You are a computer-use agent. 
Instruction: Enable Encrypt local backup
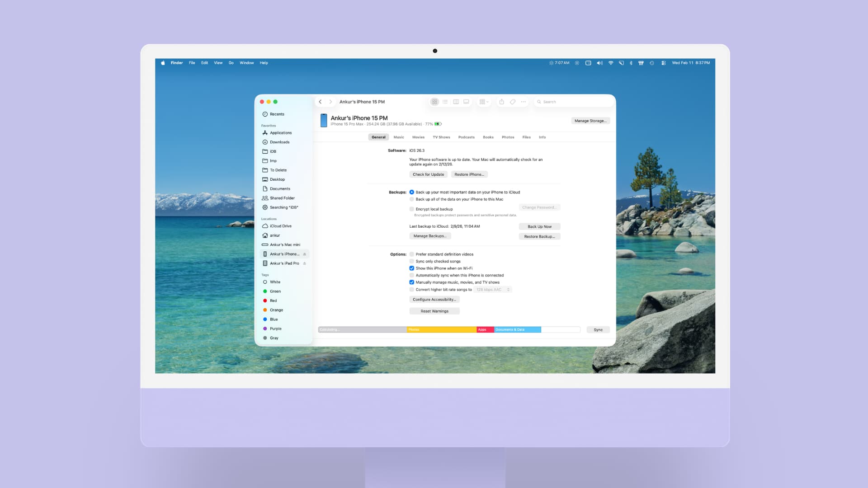pos(411,209)
